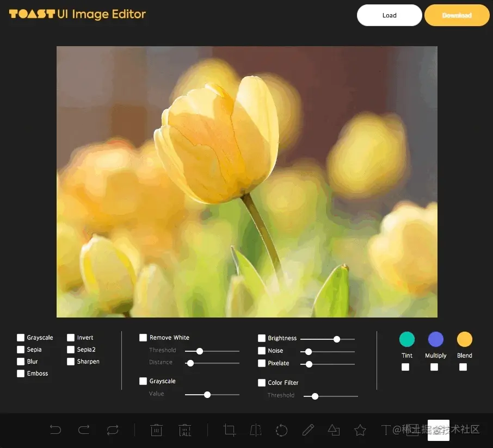Click the 'Remove White' label text

(169, 338)
